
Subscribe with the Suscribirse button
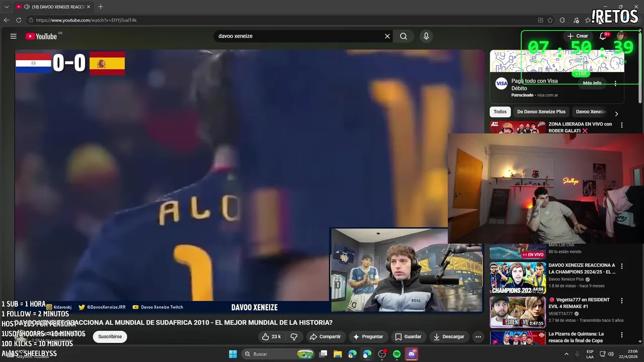(x=110, y=337)
